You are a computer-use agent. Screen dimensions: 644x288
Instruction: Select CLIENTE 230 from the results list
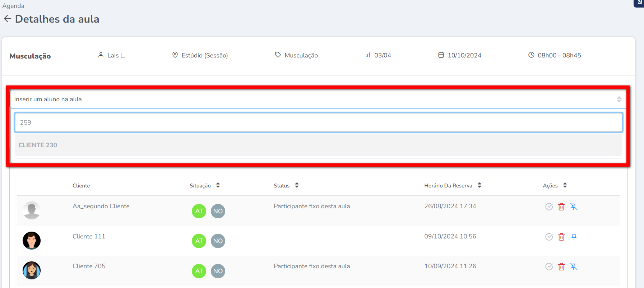pyautogui.click(x=38, y=145)
